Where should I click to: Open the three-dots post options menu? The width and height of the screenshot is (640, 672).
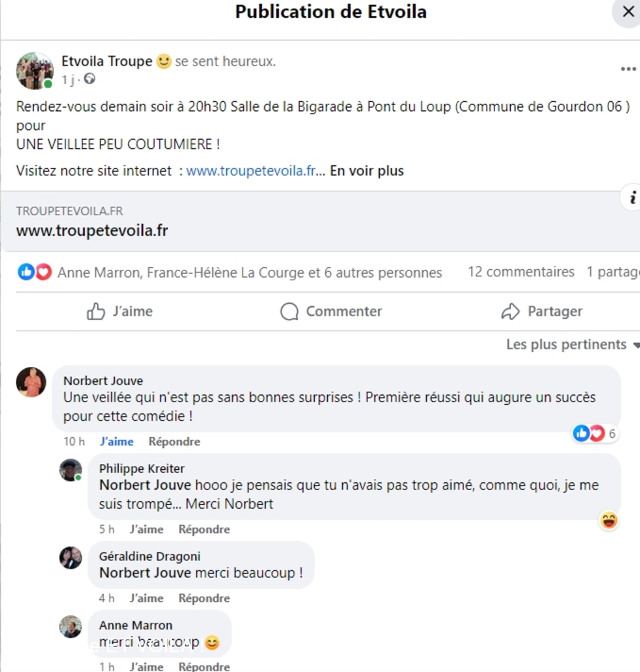click(x=628, y=69)
